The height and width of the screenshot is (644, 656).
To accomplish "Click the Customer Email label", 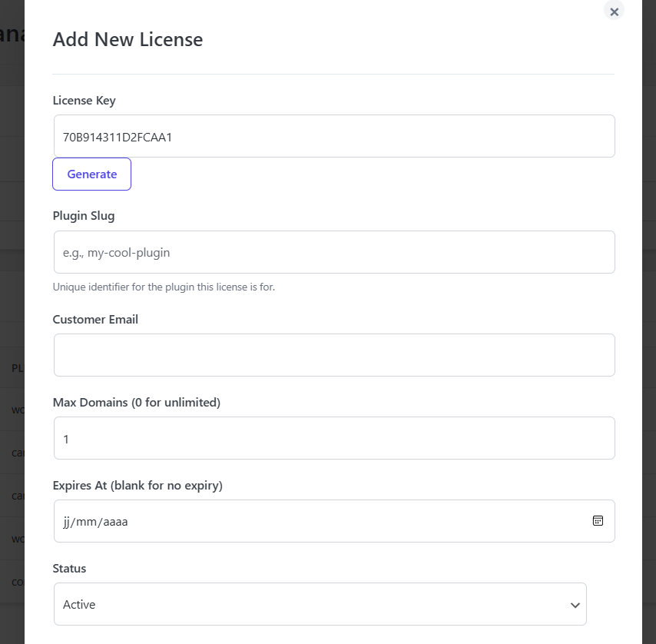I will coord(95,319).
